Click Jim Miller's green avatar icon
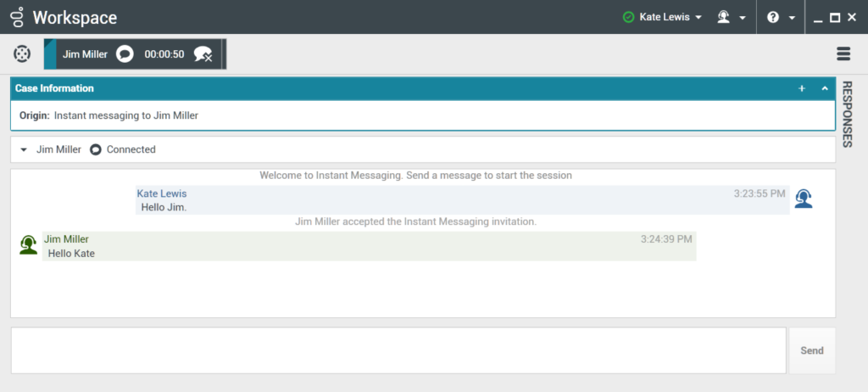 point(29,244)
